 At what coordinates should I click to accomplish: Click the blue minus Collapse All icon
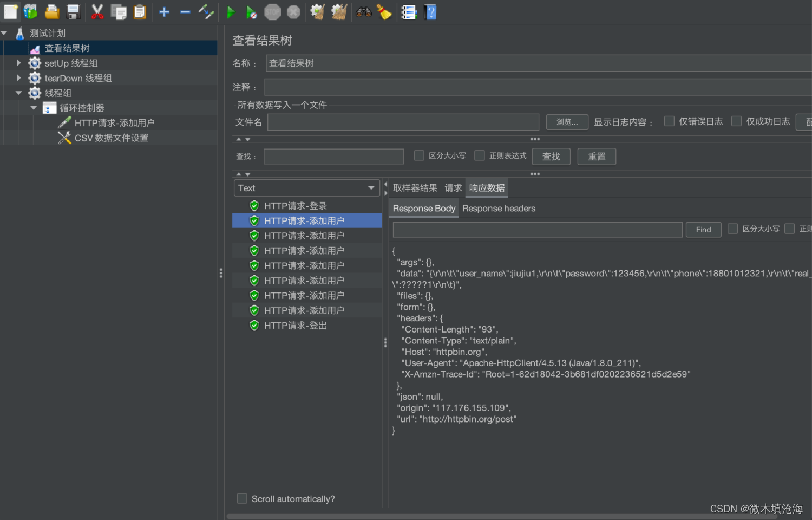coord(185,12)
